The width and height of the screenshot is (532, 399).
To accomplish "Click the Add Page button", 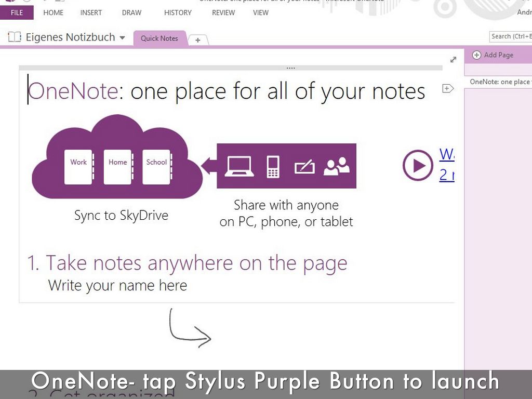I will tap(493, 55).
